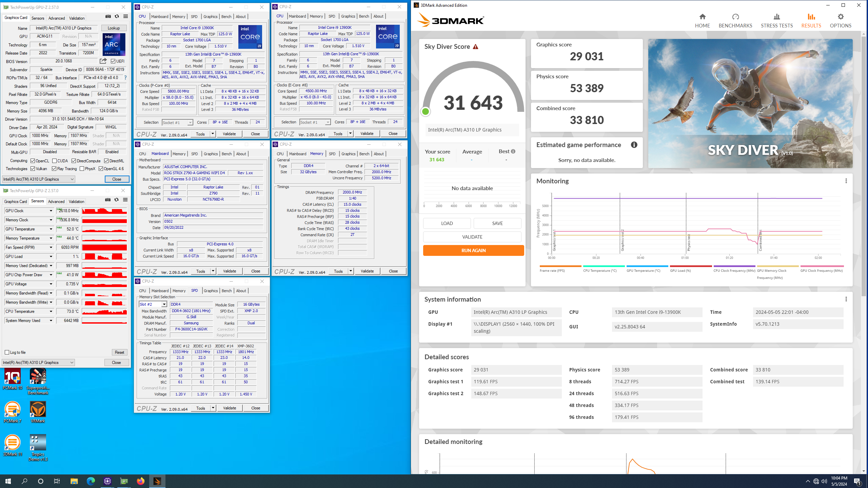Switch to Advanced tab in GPU-Z Graphics Card window
The image size is (868, 488).
(x=57, y=18)
